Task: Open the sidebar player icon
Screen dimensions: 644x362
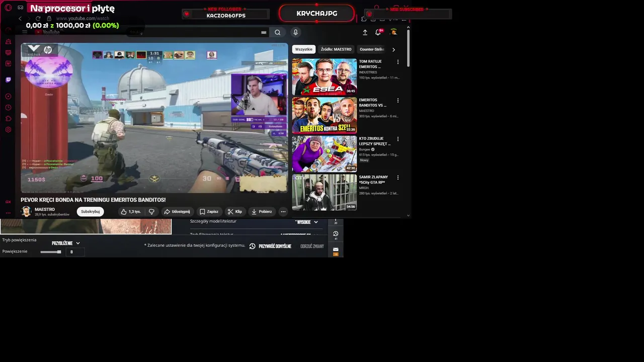Action: (8, 96)
